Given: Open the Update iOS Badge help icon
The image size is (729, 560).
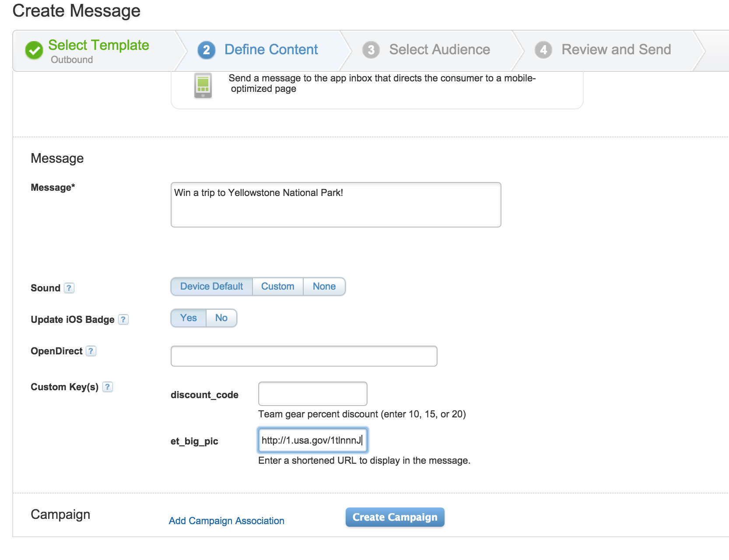Looking at the screenshot, I should 123,319.
